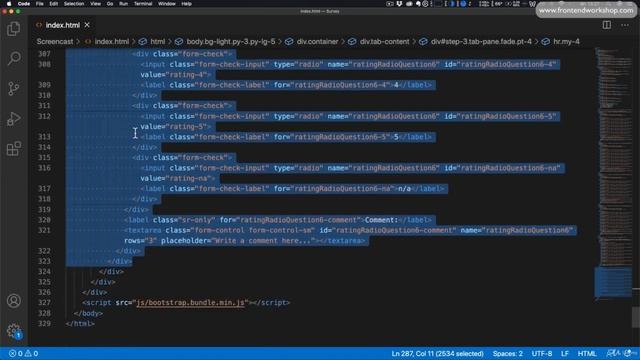Open the View menu

pyautogui.click(x=96, y=4)
